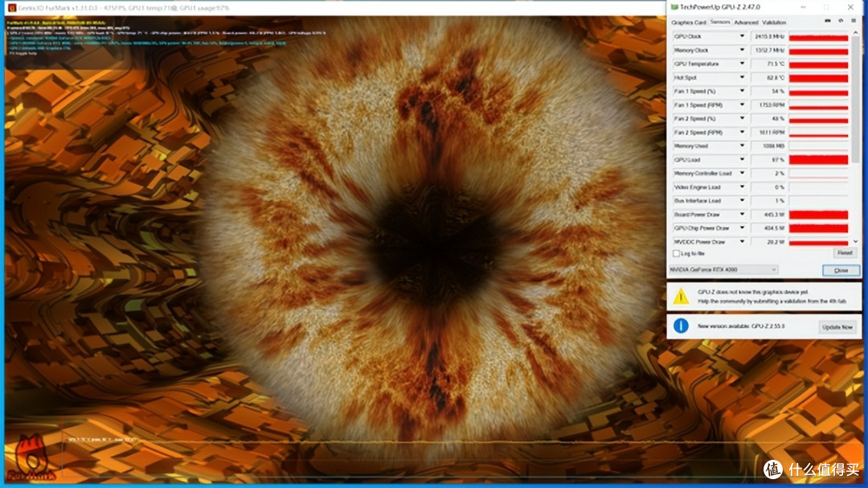
Task: Open the Fan 2 Speed (RPM) dropdown
Action: click(743, 133)
